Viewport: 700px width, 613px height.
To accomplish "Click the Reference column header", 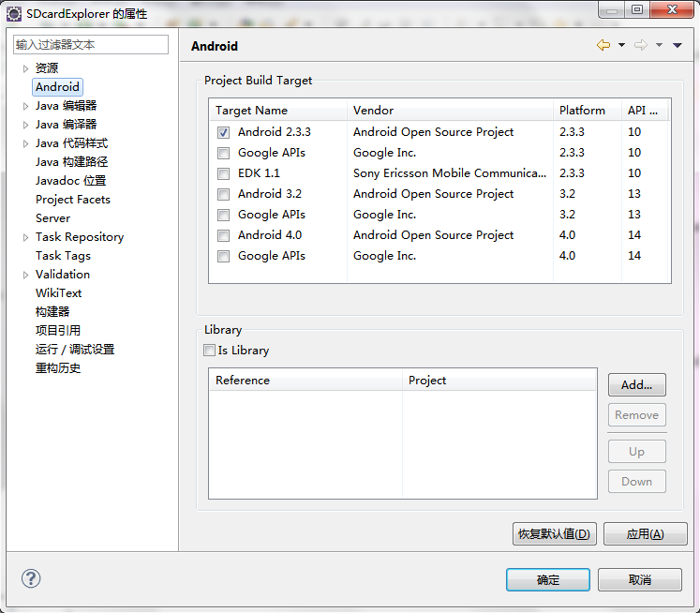I will pyautogui.click(x=305, y=381).
